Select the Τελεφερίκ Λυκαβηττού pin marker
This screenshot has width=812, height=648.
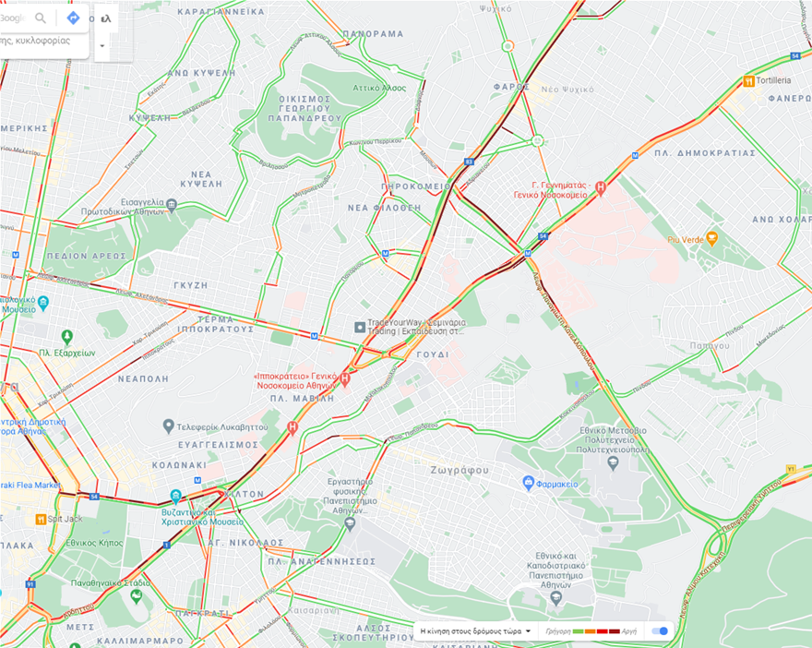tap(168, 426)
